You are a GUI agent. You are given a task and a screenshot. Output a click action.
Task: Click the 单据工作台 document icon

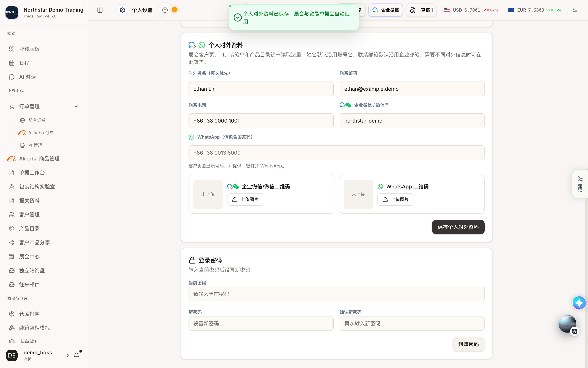pyautogui.click(x=12, y=173)
